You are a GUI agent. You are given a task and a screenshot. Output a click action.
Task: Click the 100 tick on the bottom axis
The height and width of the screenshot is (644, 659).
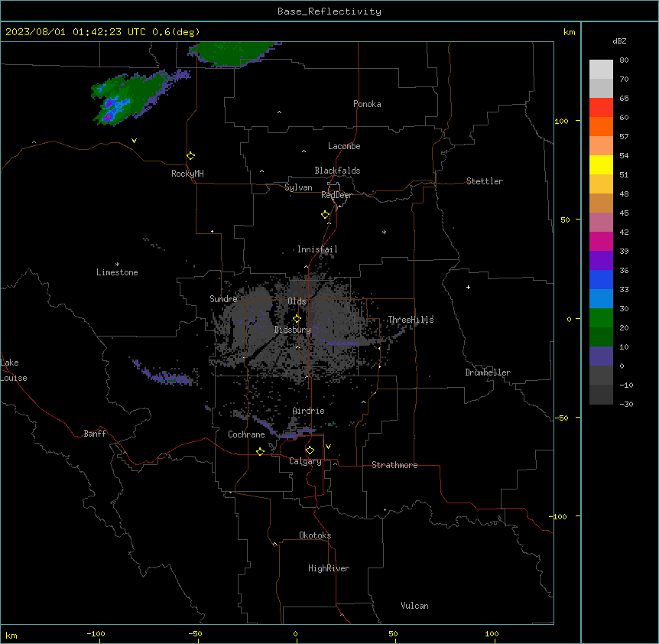tap(492, 633)
